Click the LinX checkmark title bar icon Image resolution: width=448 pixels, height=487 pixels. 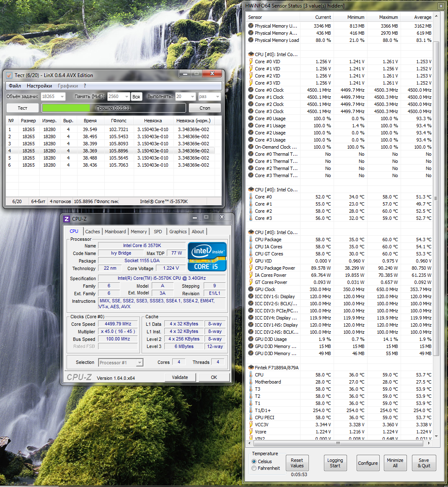click(x=9, y=75)
